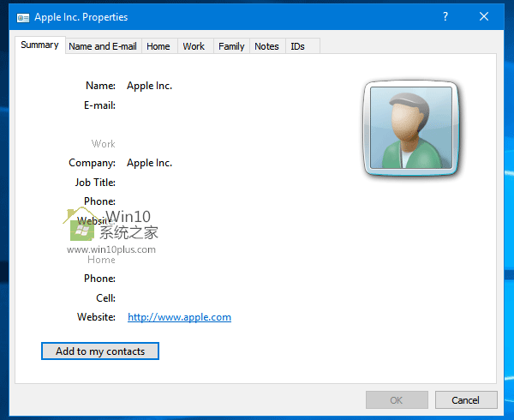Click the contact picture thumbnail
Image resolution: width=514 pixels, height=420 pixels.
coord(410,128)
